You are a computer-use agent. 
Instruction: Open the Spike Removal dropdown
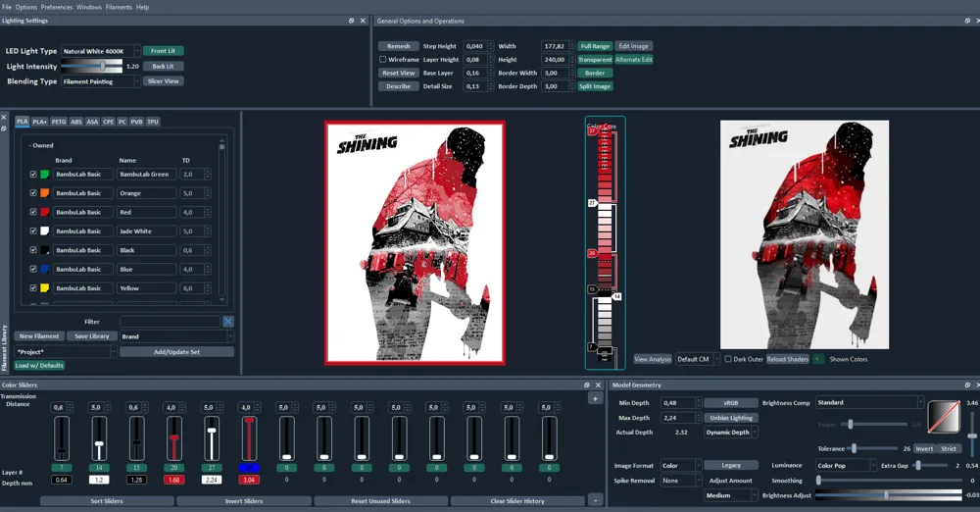pos(681,481)
